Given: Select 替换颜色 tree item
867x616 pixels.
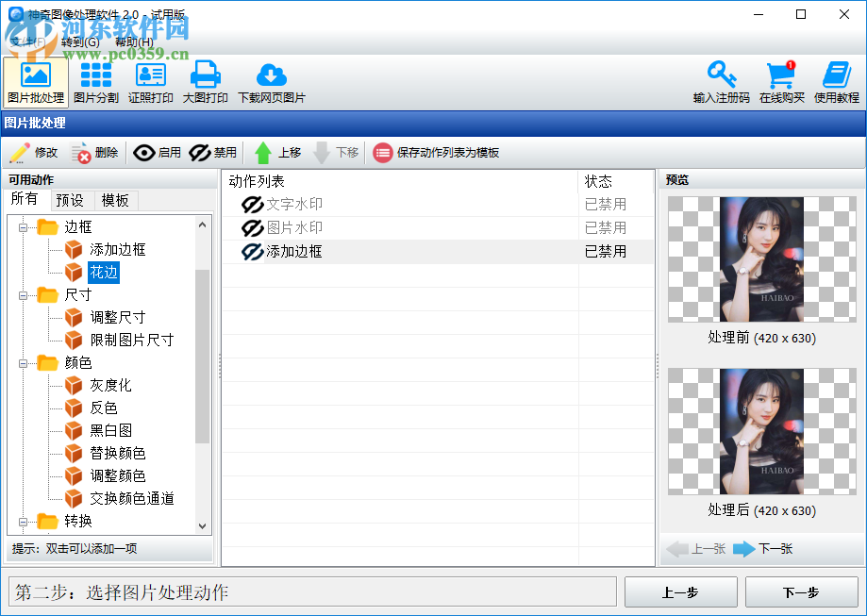Looking at the screenshot, I should point(118,454).
